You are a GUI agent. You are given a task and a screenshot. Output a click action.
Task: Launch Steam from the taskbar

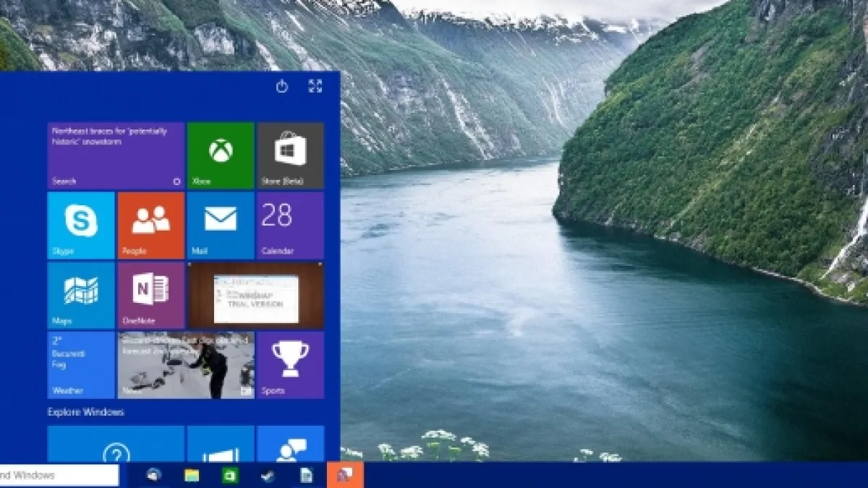pos(268,475)
